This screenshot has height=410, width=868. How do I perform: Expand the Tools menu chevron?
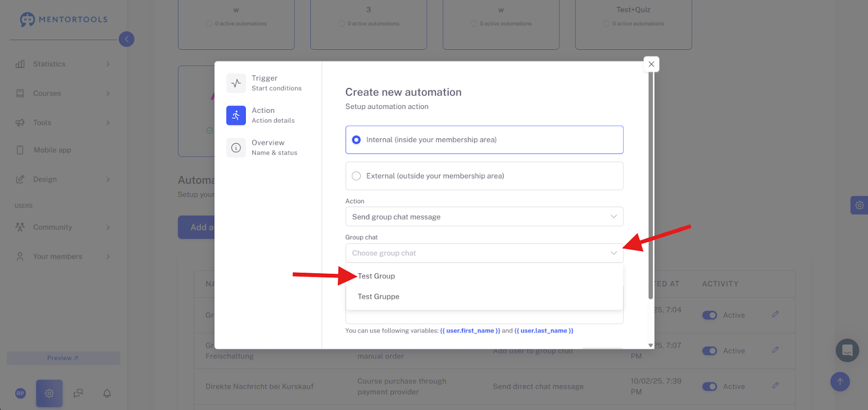(x=108, y=123)
